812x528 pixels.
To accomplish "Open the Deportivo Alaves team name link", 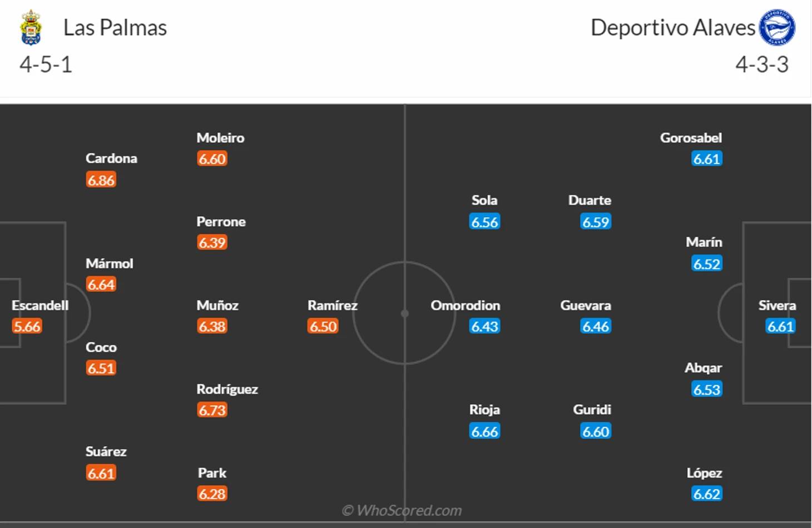I will 673,28.
